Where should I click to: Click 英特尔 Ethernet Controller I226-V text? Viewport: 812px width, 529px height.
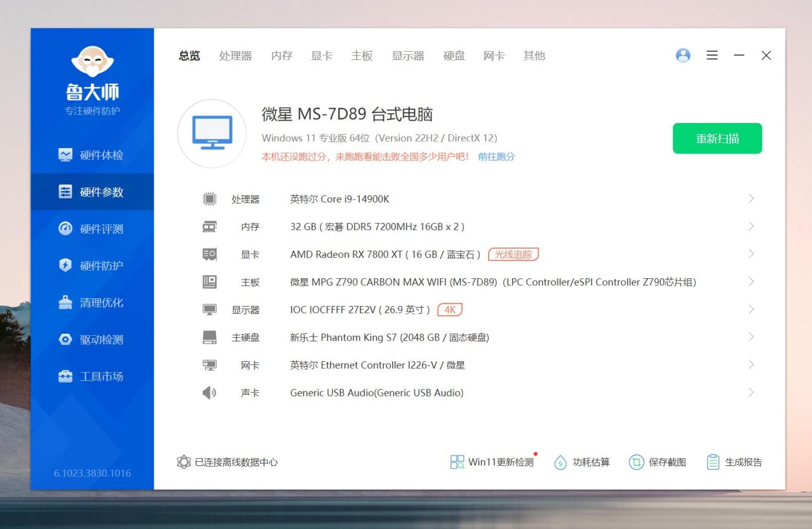pos(377,365)
